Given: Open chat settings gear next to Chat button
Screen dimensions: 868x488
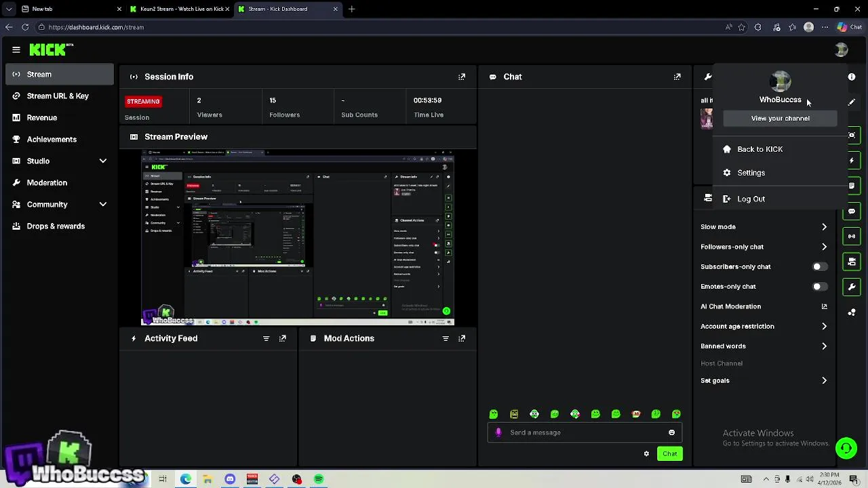Looking at the screenshot, I should click(646, 453).
